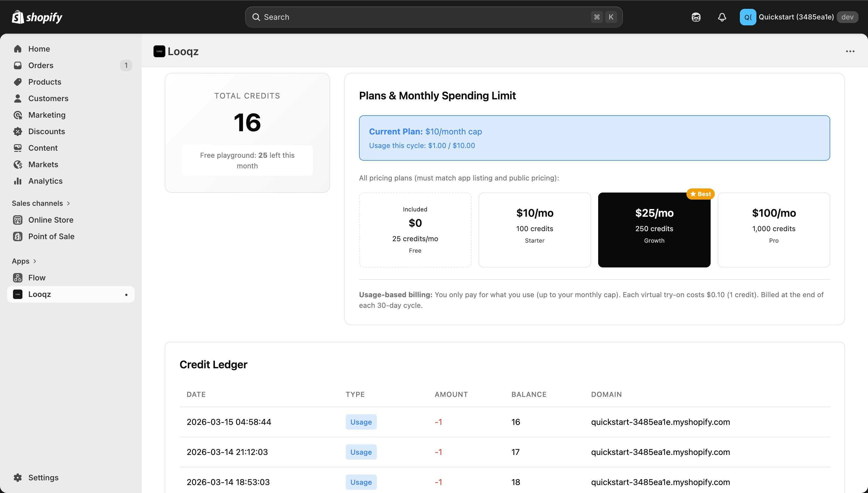The image size is (868, 493).
Task: Open Online Store sales channel
Action: click(x=50, y=220)
